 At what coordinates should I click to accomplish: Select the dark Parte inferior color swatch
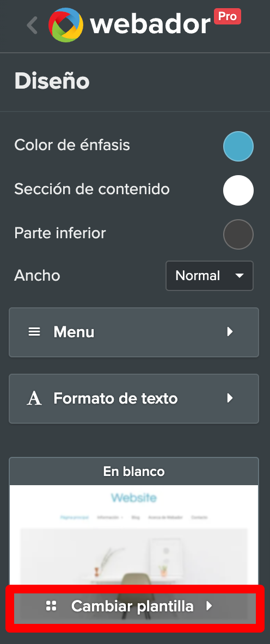[238, 234]
